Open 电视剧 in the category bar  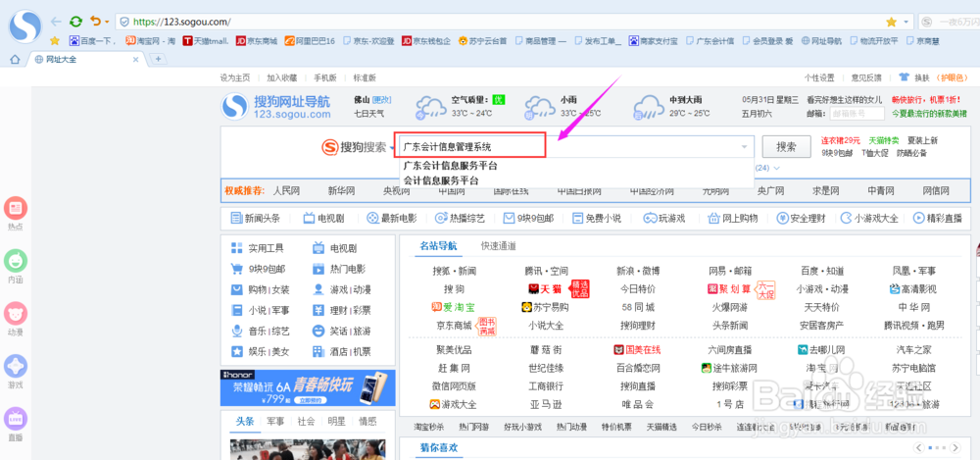pos(323,219)
